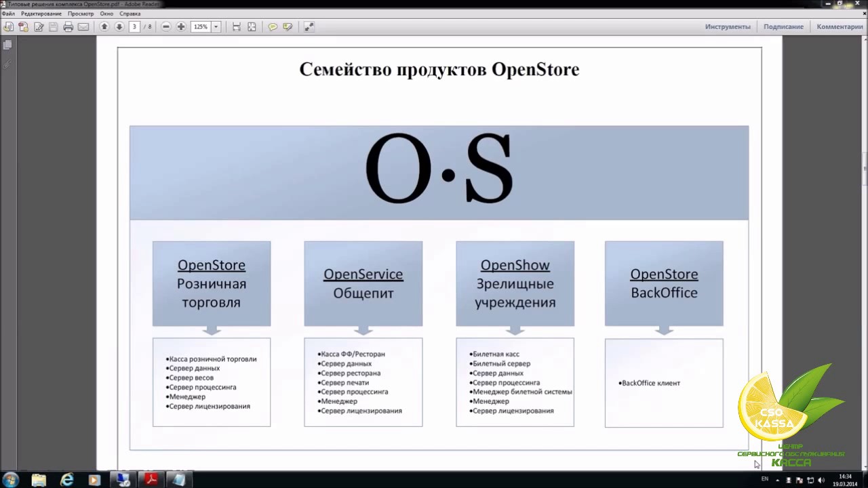Open the Окно menu
This screenshot has height=488, width=868.
tap(106, 14)
